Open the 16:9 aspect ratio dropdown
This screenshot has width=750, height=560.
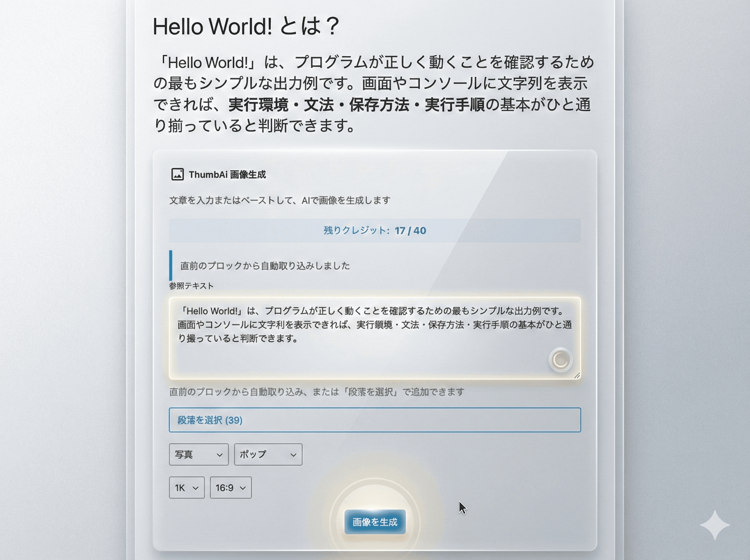(231, 488)
